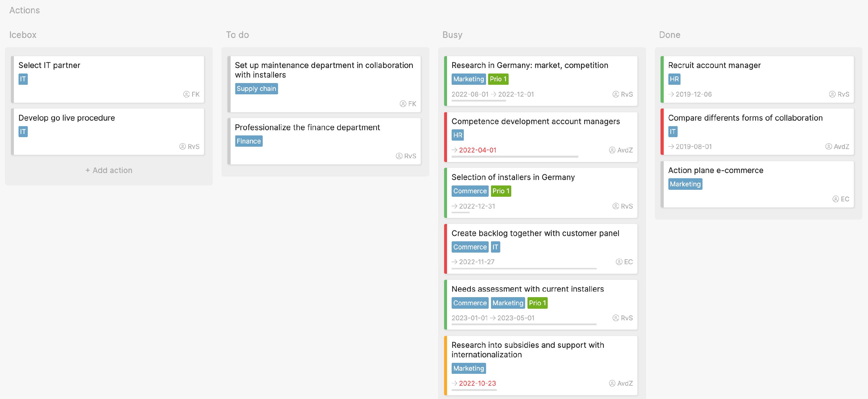868x399 pixels.
Task: Click assignee icon EC on Create backlog card
Action: 619,262
